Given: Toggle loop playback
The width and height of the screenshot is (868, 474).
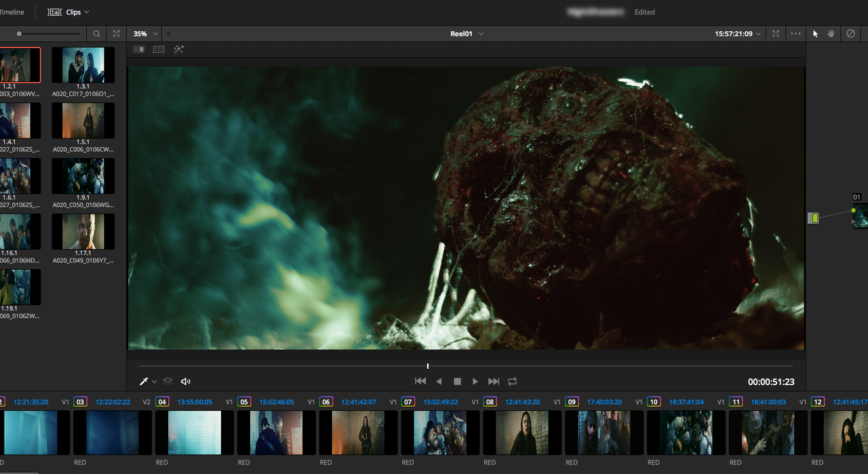Looking at the screenshot, I should 512,382.
